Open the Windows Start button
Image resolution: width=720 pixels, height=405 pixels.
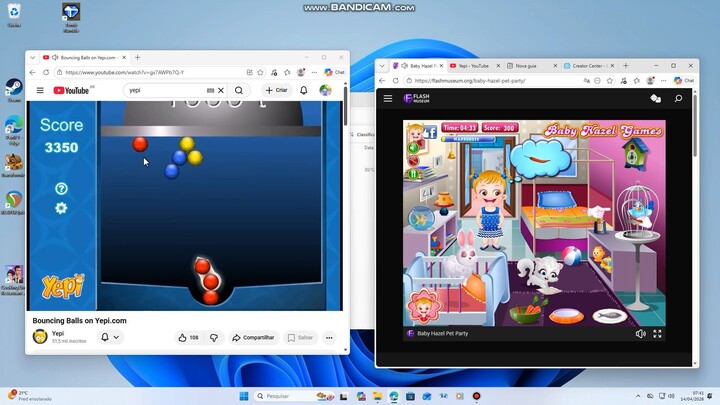pos(244,396)
